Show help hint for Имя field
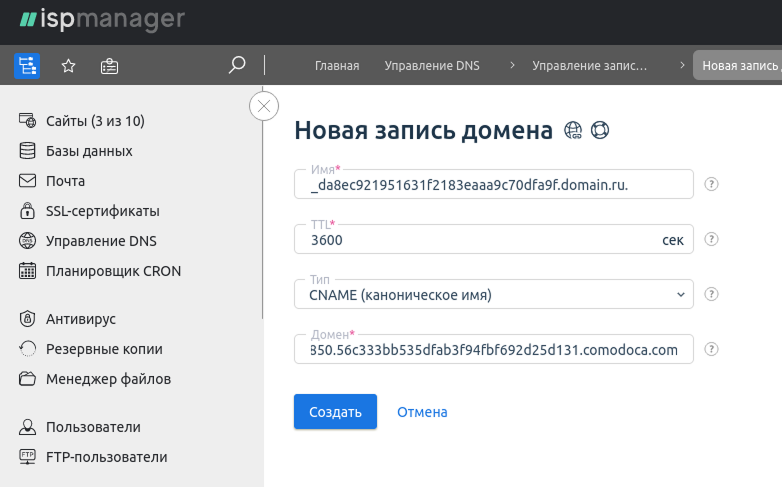 tap(712, 184)
